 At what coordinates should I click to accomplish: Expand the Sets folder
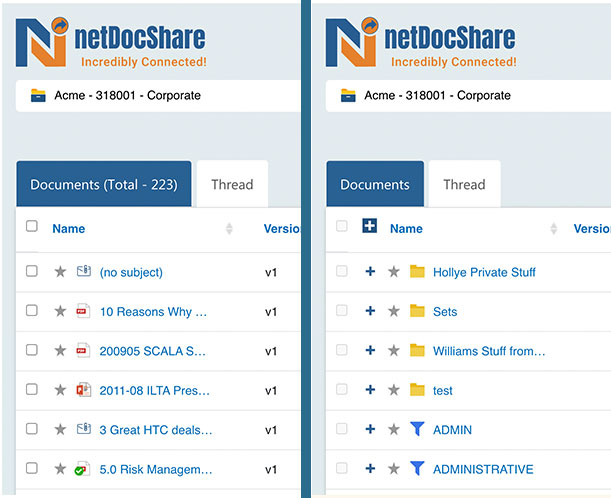[x=370, y=311]
